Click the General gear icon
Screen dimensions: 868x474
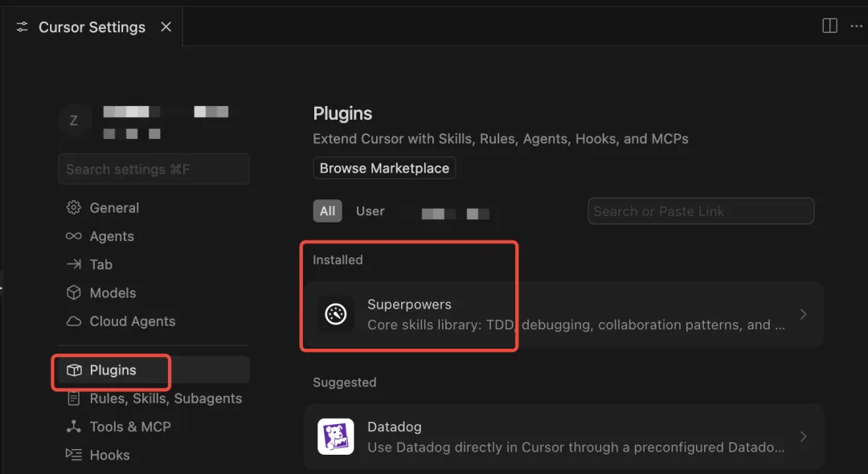[x=74, y=208]
